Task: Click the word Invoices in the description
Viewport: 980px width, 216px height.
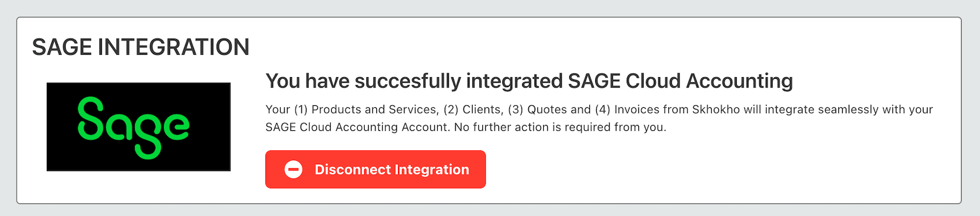Action: [637, 109]
